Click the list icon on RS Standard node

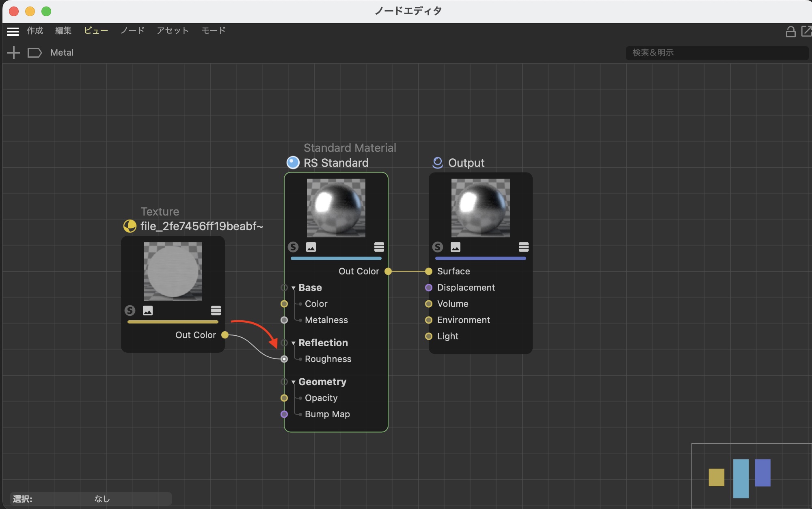pos(379,247)
